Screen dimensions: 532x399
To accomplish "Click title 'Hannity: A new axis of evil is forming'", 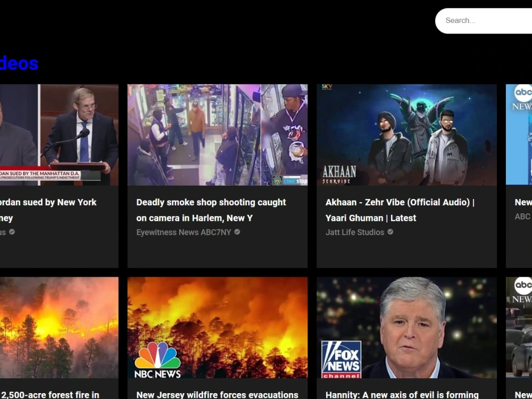I will [402, 395].
